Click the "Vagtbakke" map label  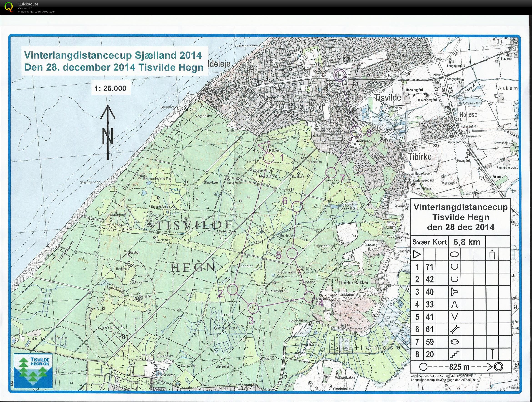coord(203,116)
